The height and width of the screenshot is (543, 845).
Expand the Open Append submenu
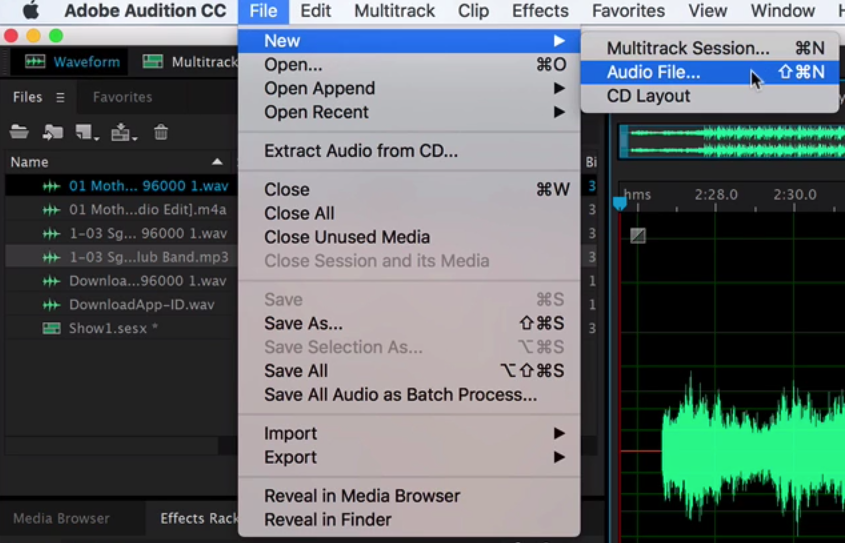click(409, 88)
